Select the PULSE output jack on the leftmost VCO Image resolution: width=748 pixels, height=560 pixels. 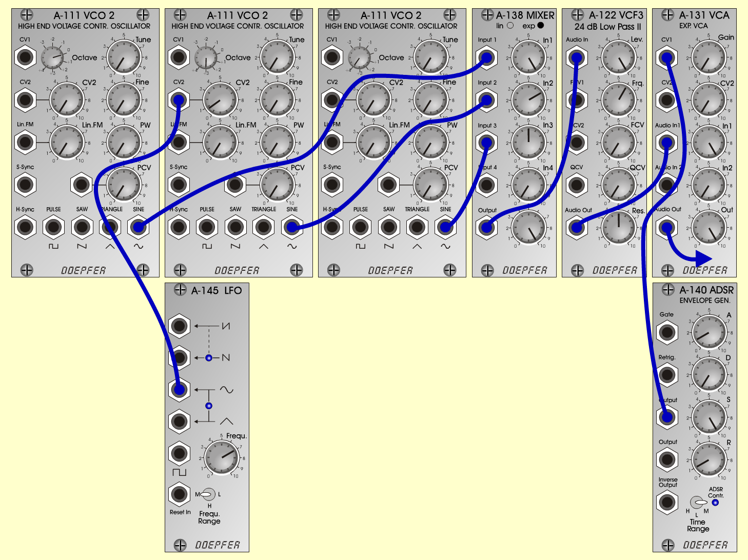pos(53,227)
